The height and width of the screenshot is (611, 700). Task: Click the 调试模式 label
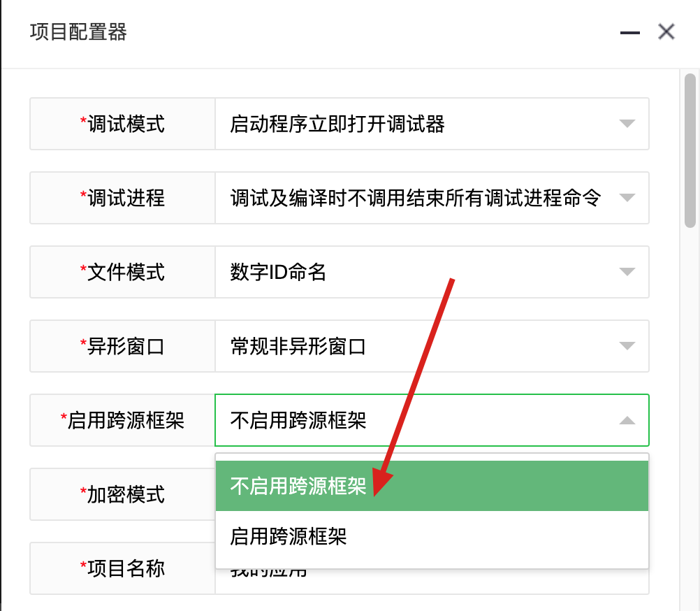(x=122, y=124)
